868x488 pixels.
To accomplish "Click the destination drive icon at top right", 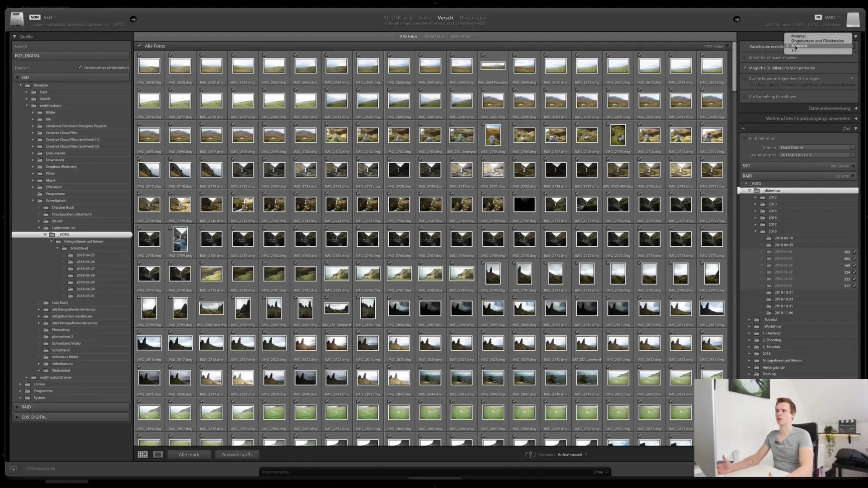I will [x=853, y=19].
